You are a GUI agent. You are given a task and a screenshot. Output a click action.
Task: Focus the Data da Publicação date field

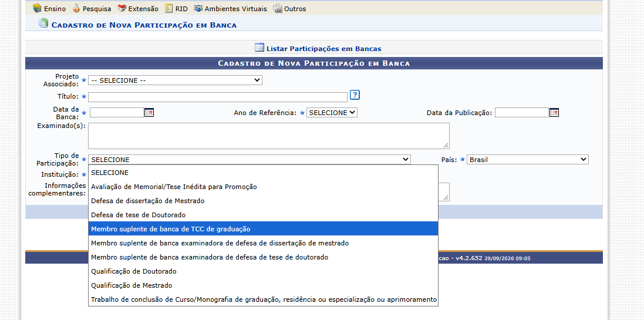[522, 113]
